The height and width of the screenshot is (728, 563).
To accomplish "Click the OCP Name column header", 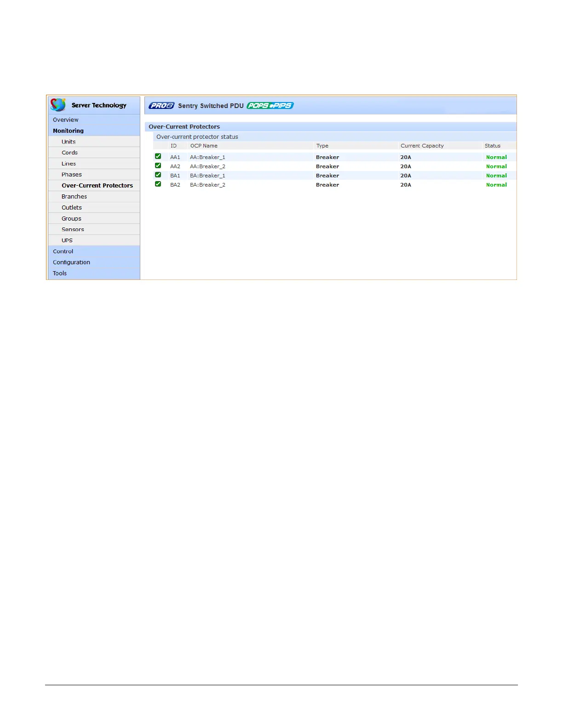I will pos(204,146).
